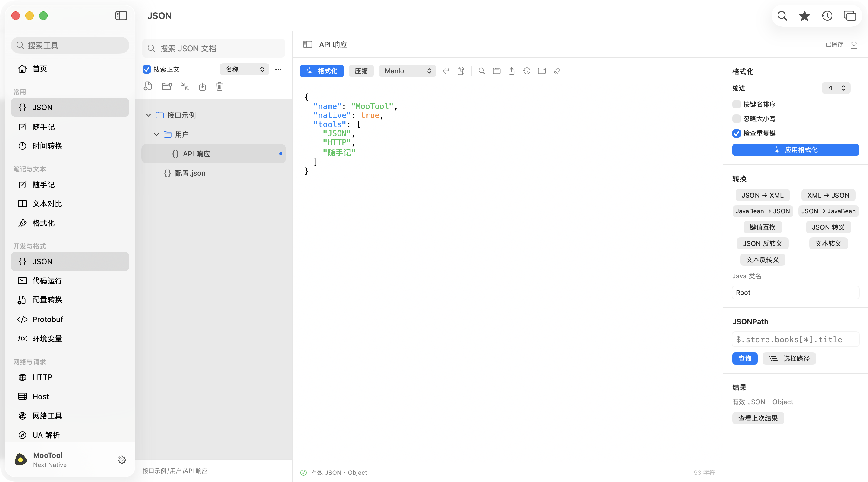Image resolution: width=868 pixels, height=482 pixels.
Task: Click the word-wrap return arrow icon
Action: pyautogui.click(x=446, y=71)
